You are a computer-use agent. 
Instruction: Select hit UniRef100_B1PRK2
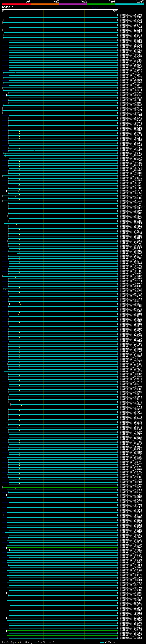(131, 583)
